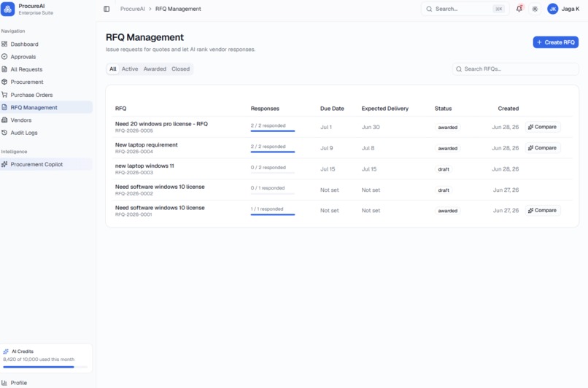Click the awarded badge for RFQ-2026-0004
588x388 pixels.
[x=448, y=149]
